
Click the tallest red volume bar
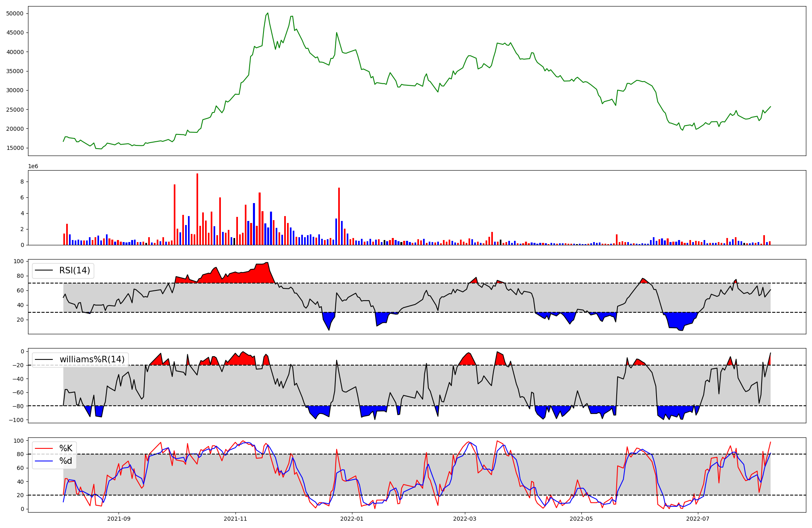pyautogui.click(x=197, y=209)
